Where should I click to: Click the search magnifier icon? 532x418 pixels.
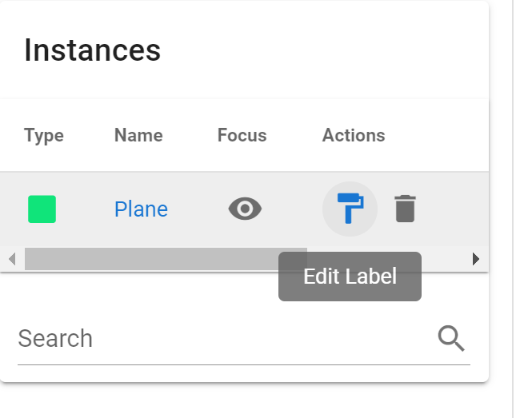pos(451,339)
